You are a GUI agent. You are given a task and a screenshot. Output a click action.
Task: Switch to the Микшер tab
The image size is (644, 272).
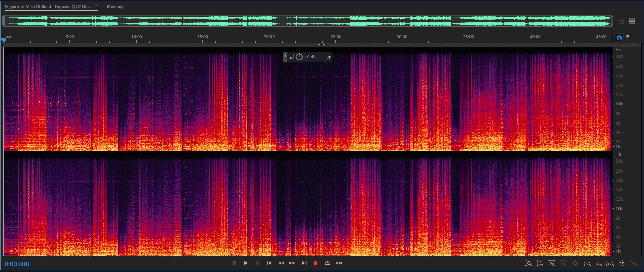(x=115, y=7)
